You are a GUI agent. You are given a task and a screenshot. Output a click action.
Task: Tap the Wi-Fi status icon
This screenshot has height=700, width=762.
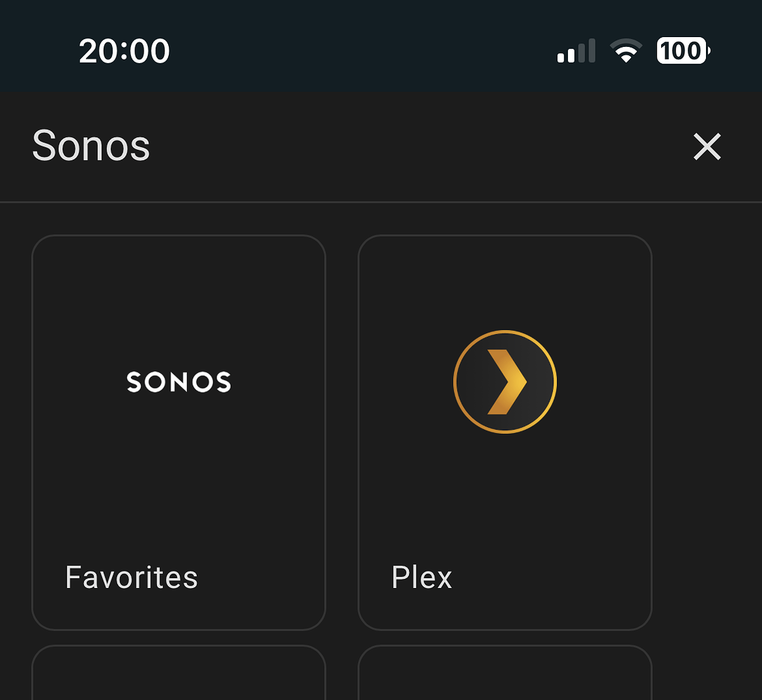click(x=625, y=51)
